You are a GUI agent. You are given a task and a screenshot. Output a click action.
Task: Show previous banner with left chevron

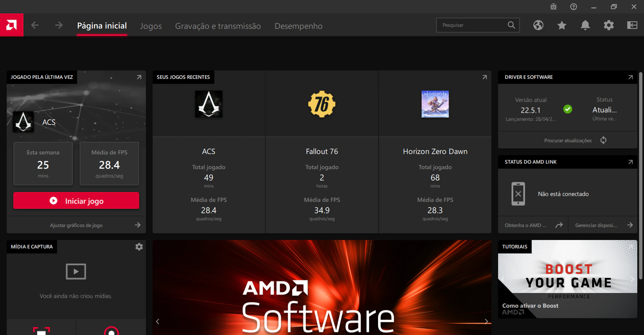158,322
